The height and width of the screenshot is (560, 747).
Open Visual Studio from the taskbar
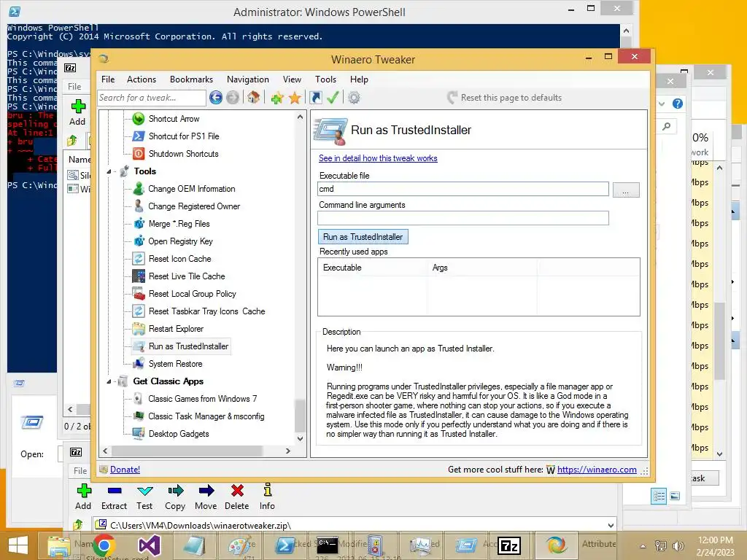click(149, 545)
